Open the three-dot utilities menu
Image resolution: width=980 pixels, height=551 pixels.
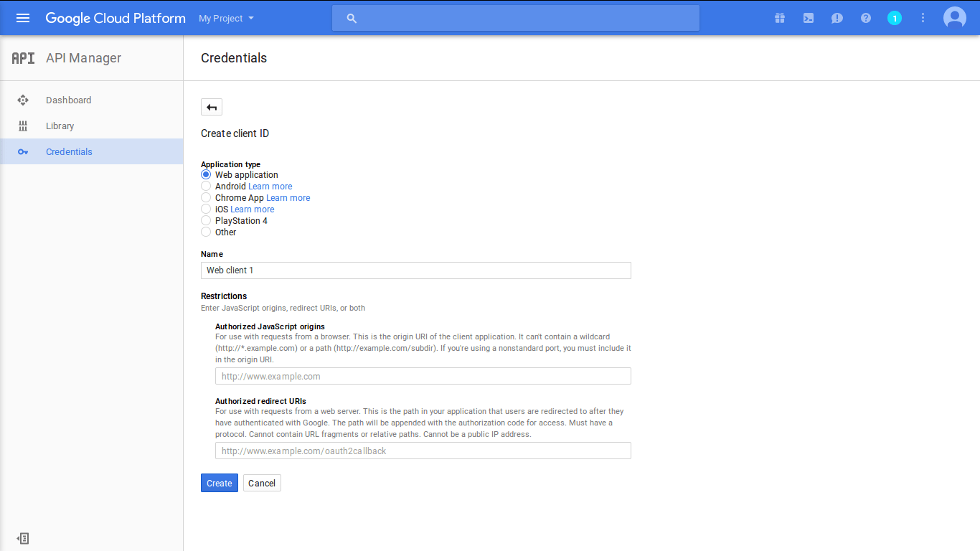click(923, 18)
